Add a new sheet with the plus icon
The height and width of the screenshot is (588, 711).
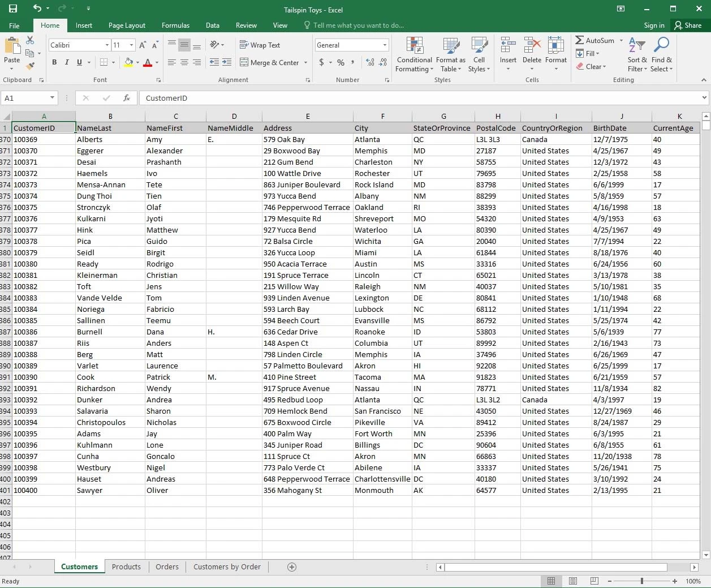pyautogui.click(x=292, y=567)
